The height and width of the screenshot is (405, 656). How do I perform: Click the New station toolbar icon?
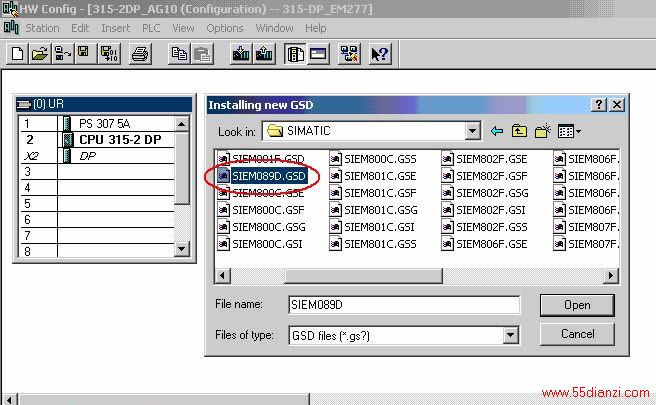pyautogui.click(x=18, y=54)
